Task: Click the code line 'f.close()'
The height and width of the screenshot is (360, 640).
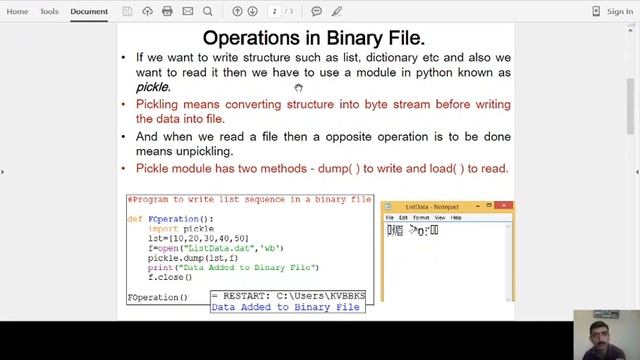Action: pyautogui.click(x=170, y=277)
